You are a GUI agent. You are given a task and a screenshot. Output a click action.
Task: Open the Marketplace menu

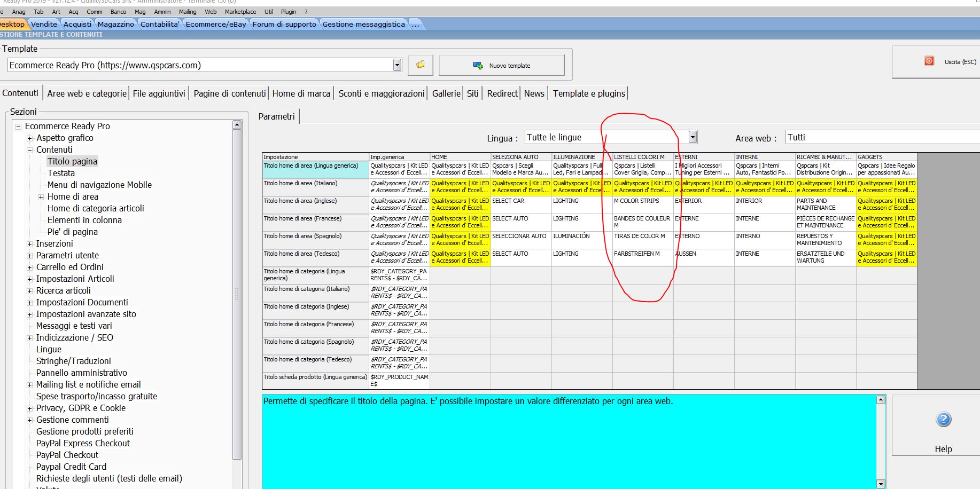pos(240,12)
